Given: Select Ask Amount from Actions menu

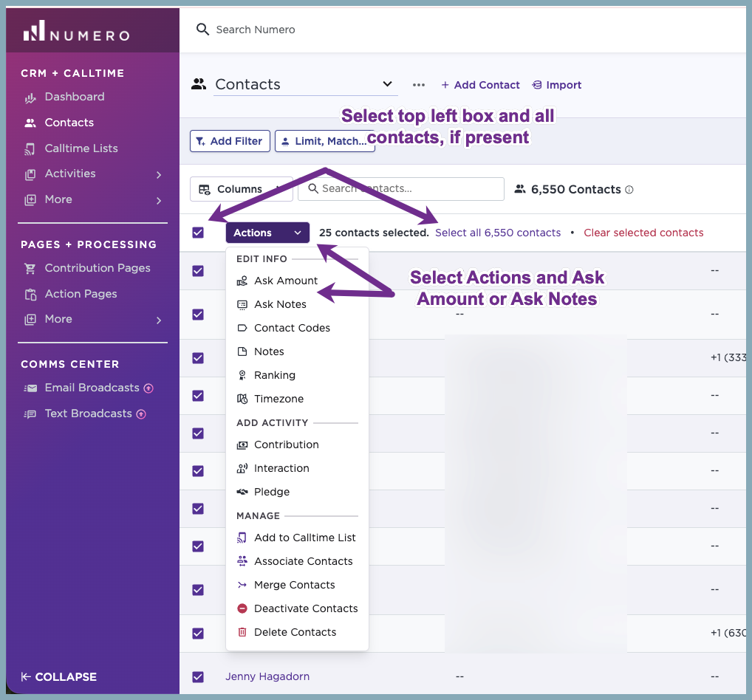Looking at the screenshot, I should 298,281.
